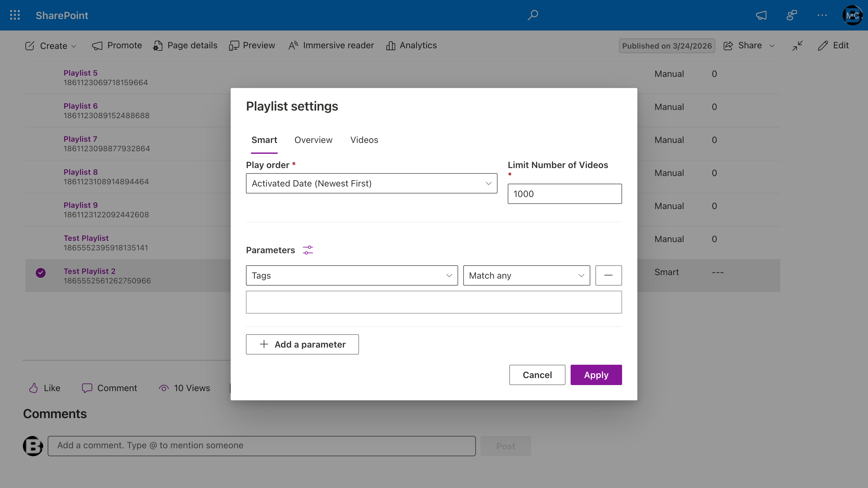Switch to the Overview tab
This screenshot has width=868, height=488.
click(313, 140)
